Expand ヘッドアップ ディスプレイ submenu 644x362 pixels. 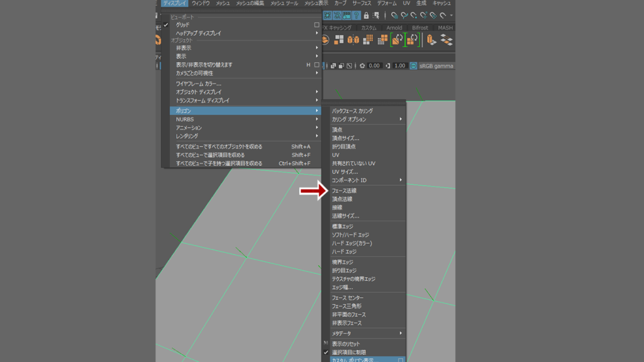(245, 33)
